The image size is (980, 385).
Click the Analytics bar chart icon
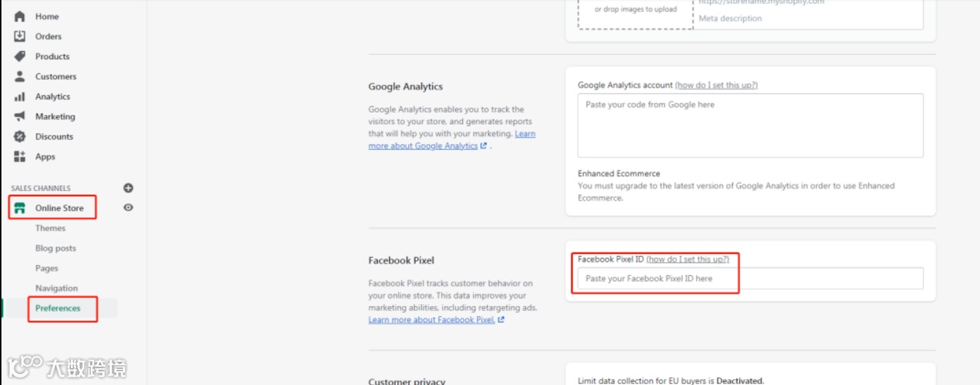click(20, 97)
